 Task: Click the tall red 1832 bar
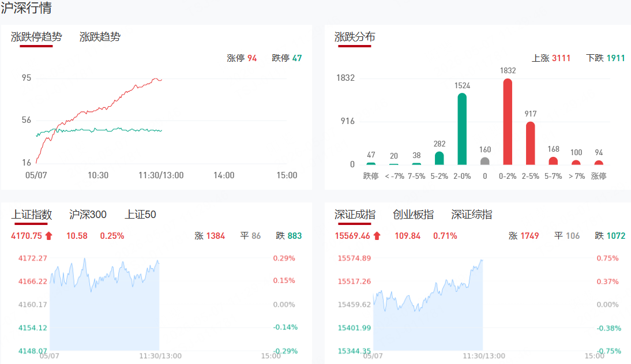508,122
